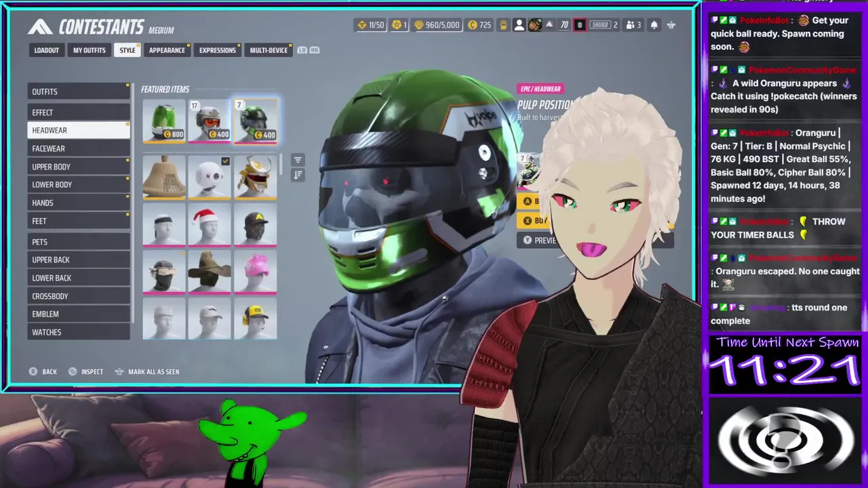868x488 pixels.
Task: Select the pink pig helmet
Action: pos(256,272)
